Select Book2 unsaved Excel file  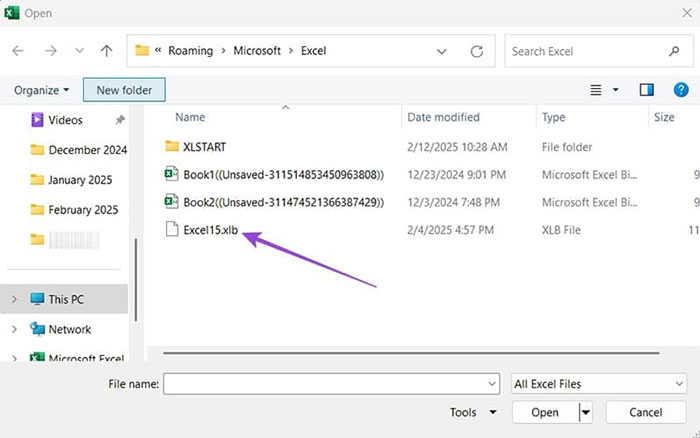(282, 202)
